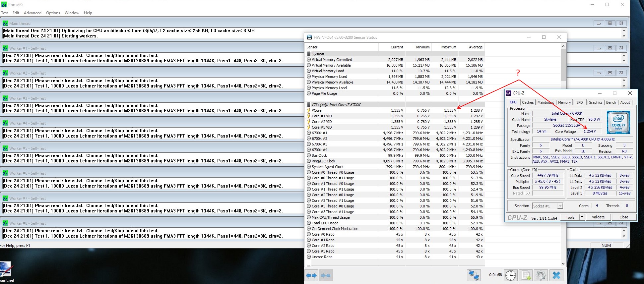
Task: Expand the Tools dropdown arrow in CPU-Z
Action: [582, 217]
